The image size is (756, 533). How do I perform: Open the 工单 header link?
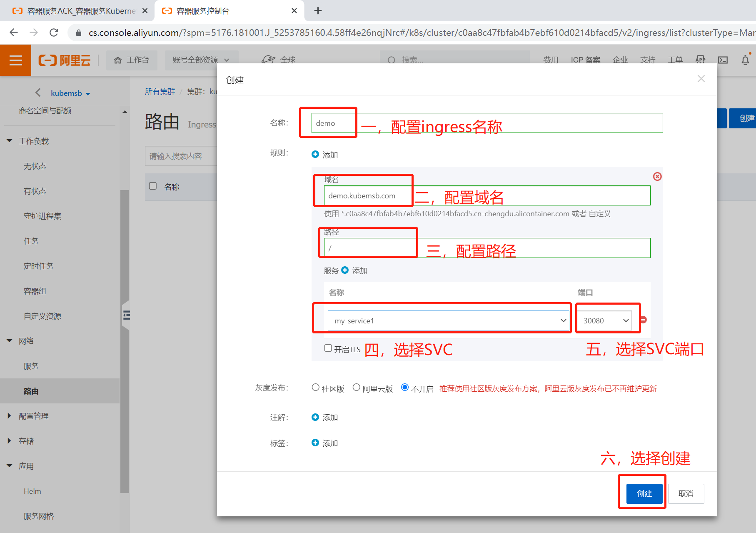click(x=675, y=60)
